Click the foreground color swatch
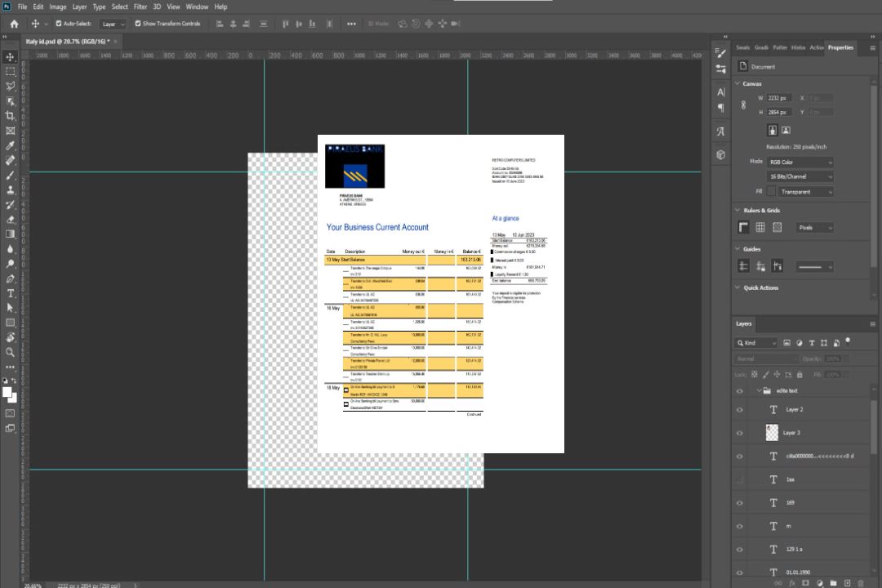882x588 pixels. tap(7, 392)
